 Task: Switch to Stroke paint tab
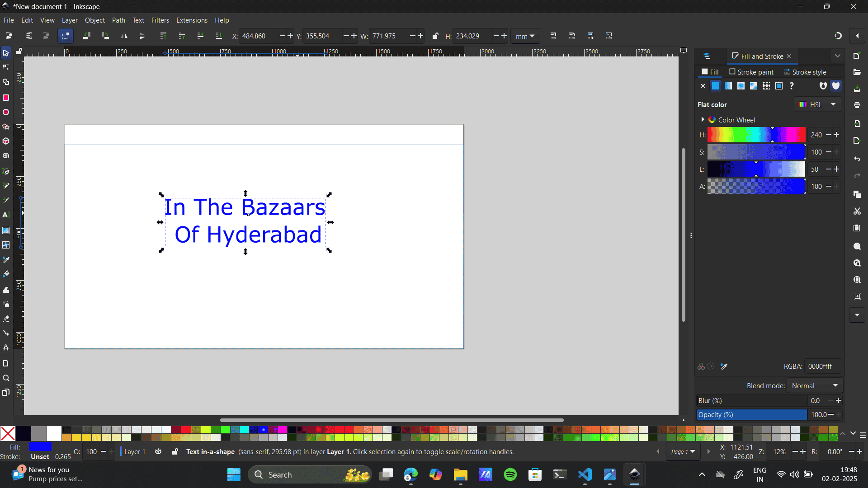click(x=751, y=72)
